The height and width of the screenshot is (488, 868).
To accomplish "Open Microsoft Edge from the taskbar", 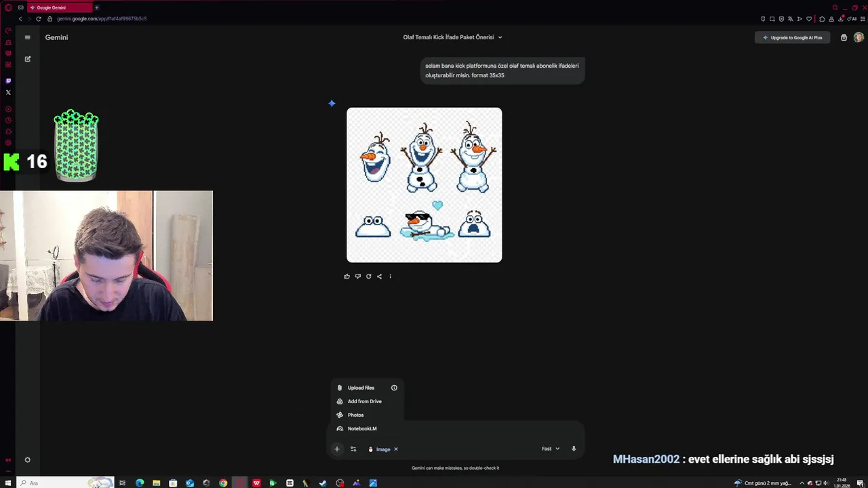I will pyautogui.click(x=140, y=483).
